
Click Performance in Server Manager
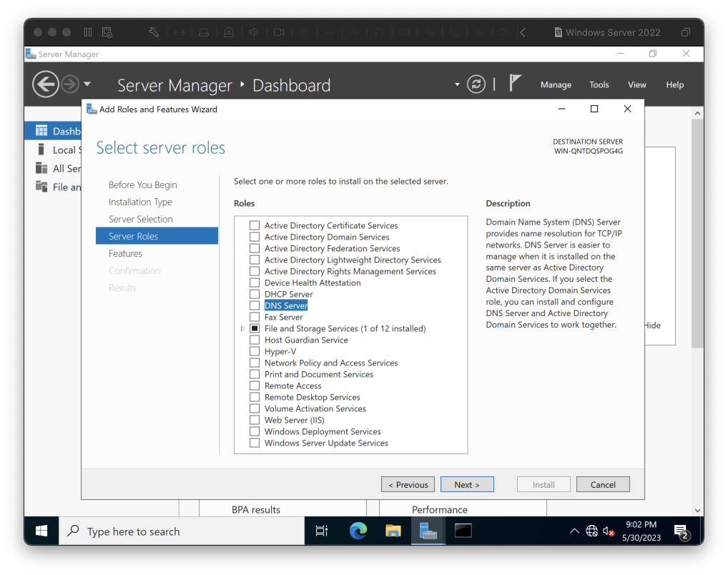pyautogui.click(x=439, y=509)
